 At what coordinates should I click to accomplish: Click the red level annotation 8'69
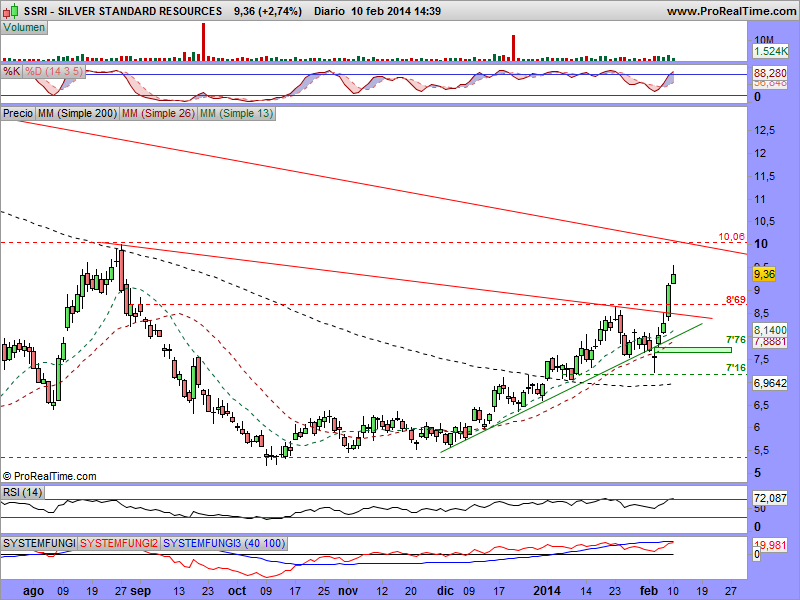click(736, 299)
